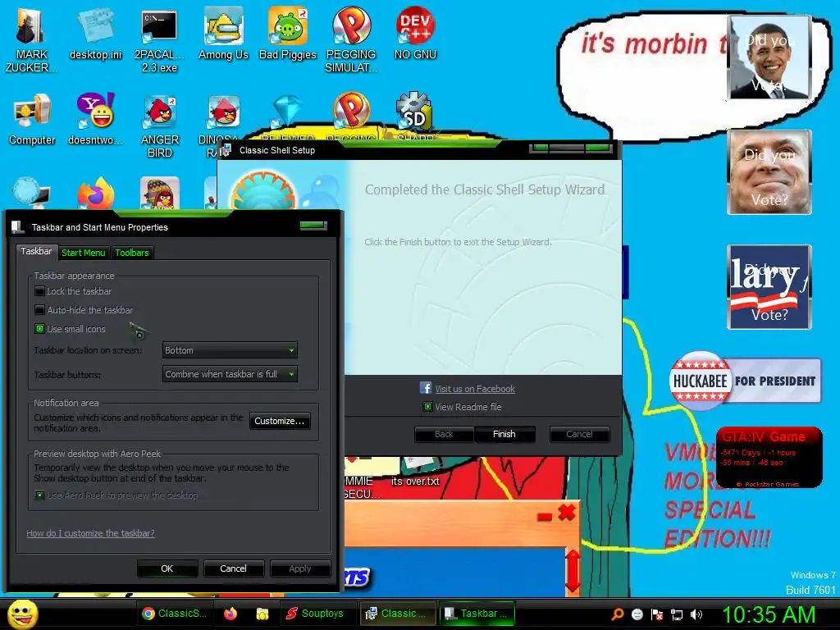840x630 pixels.
Task: Open the PEGGING SIMULAT... desktop icon
Action: click(x=351, y=39)
